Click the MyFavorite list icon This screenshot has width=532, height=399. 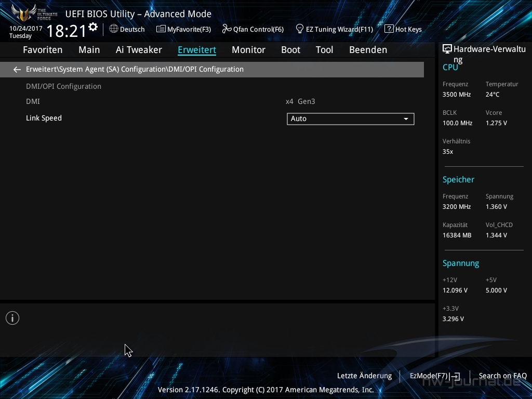tap(161, 29)
